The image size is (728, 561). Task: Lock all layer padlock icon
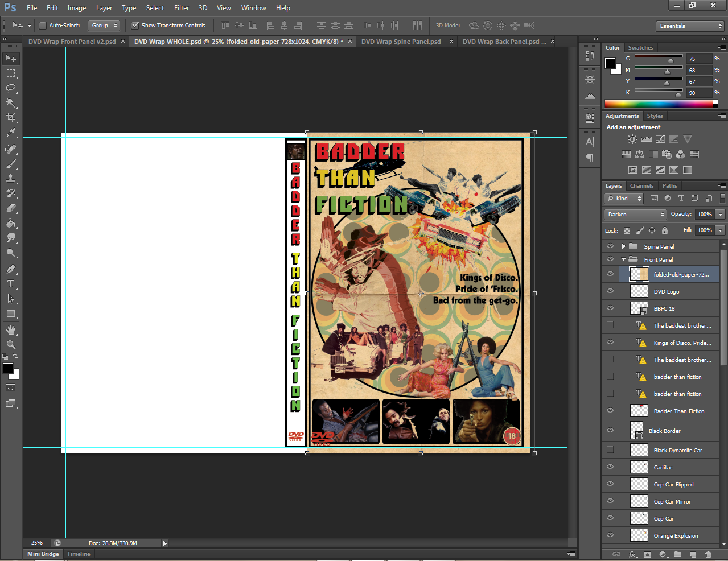tap(664, 230)
